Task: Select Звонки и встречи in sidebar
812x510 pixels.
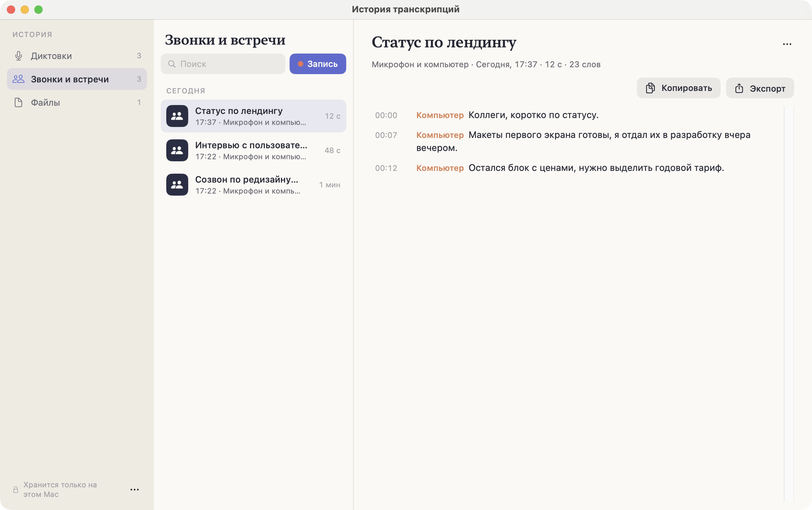Action: 77,79
